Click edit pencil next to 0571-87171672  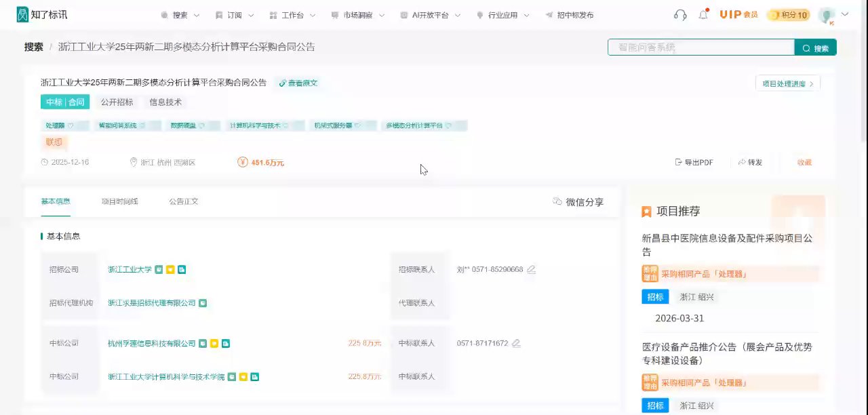(517, 343)
